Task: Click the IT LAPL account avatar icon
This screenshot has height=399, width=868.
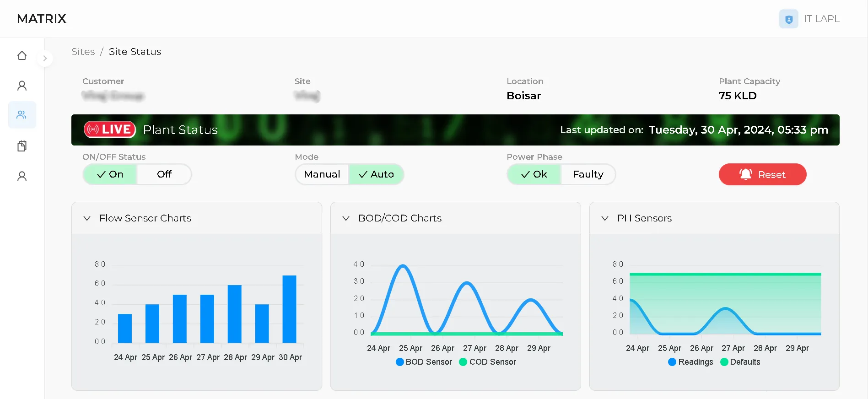Action: coord(789,19)
